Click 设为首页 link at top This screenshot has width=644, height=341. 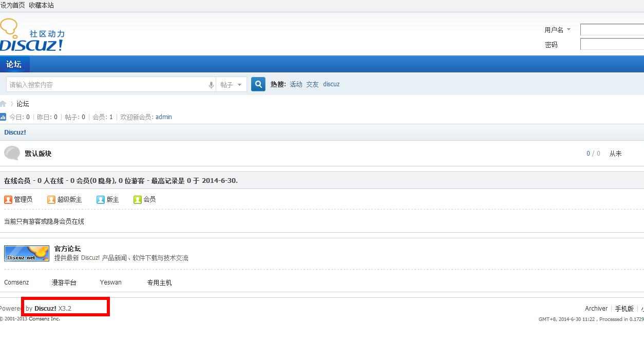(12, 5)
